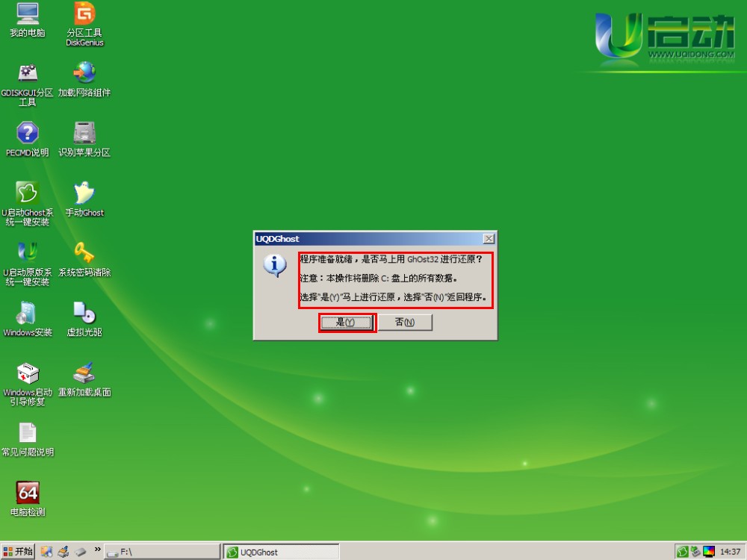Click display monitor tray icon

click(x=709, y=552)
